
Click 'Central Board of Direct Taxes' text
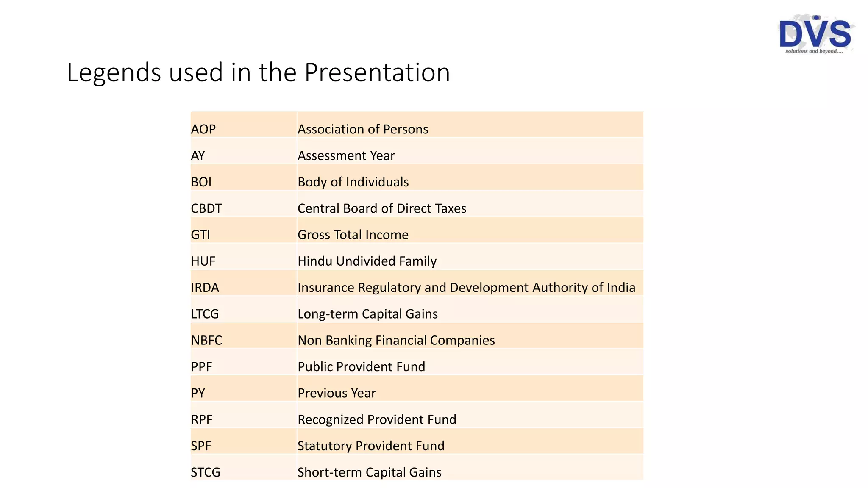click(x=382, y=208)
